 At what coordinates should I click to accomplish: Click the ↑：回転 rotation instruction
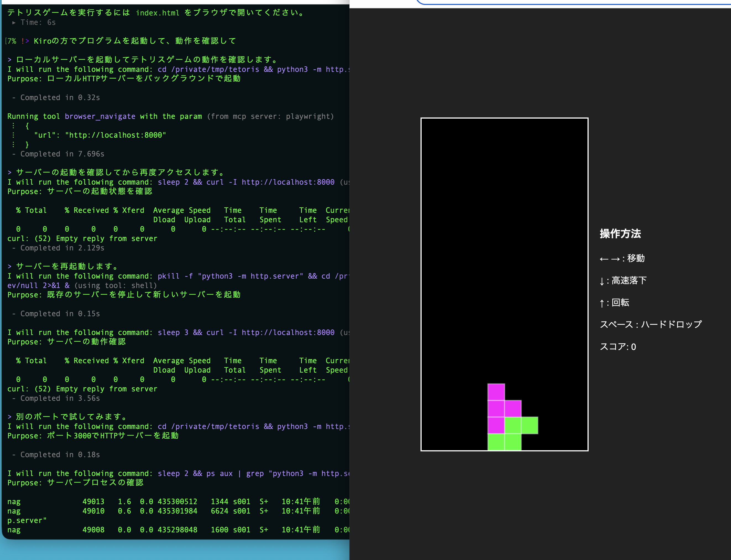tap(614, 303)
